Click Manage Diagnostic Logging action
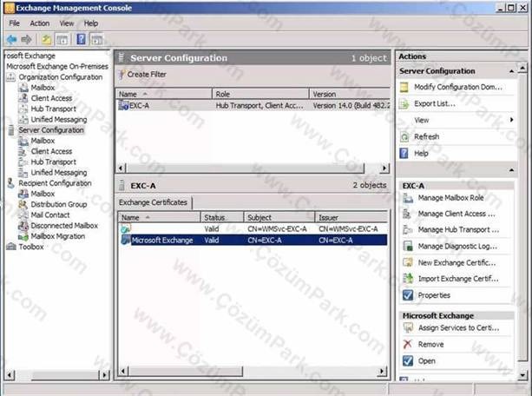Screen dimensions: 532x396 coord(457,247)
